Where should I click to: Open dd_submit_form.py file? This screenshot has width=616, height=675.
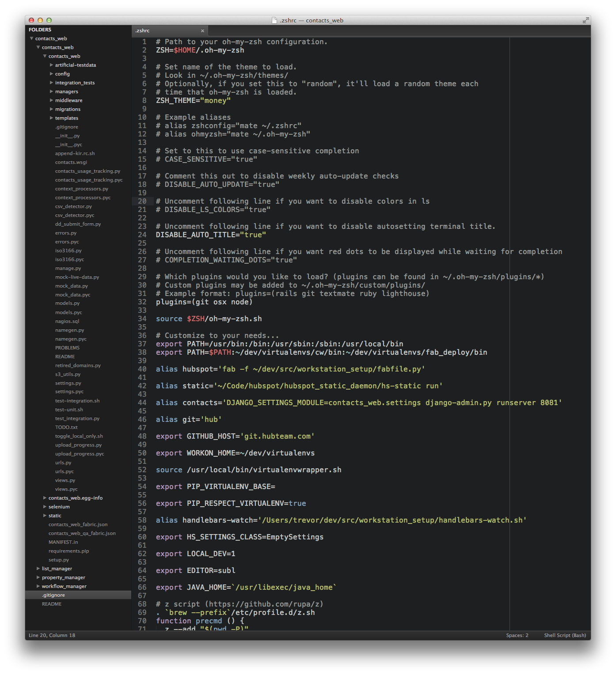pos(78,224)
